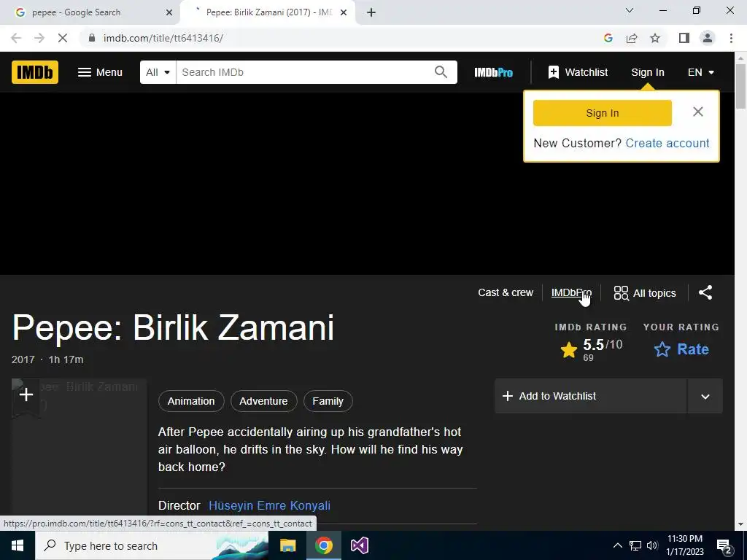
Task: Open the Watchlist in header
Action: (578, 72)
